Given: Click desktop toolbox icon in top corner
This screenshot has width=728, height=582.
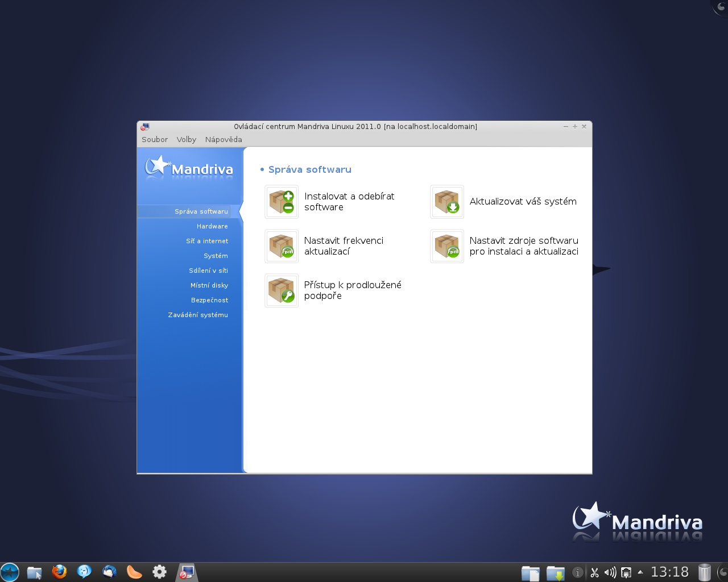Looking at the screenshot, I should (x=720, y=7).
